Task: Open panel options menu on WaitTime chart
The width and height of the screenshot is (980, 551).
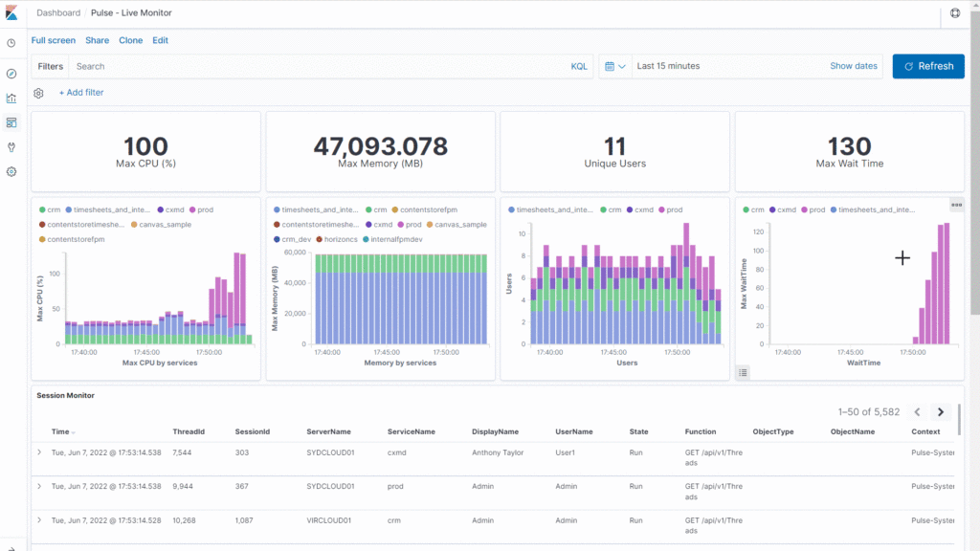Action: 956,205
